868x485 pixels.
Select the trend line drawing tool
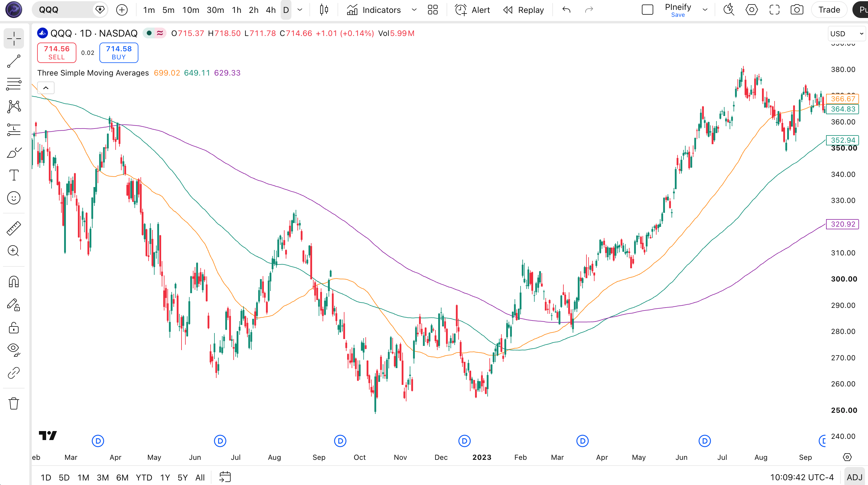14,61
